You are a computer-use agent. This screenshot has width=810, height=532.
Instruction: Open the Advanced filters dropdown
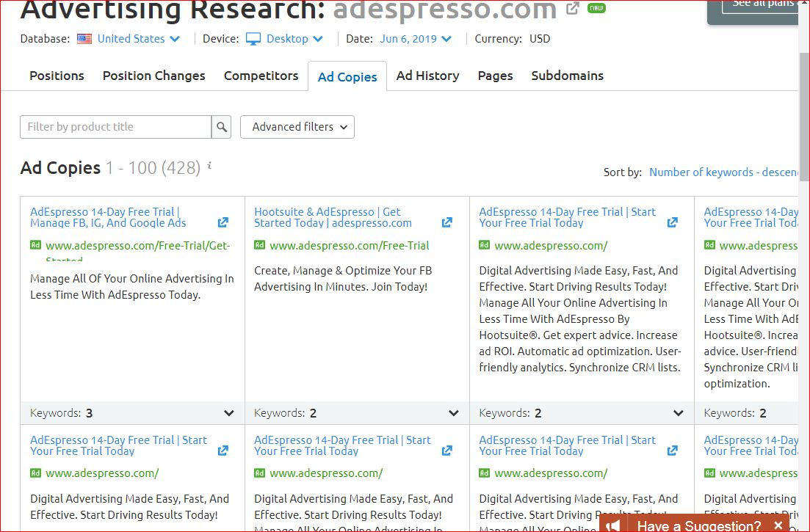tap(297, 127)
